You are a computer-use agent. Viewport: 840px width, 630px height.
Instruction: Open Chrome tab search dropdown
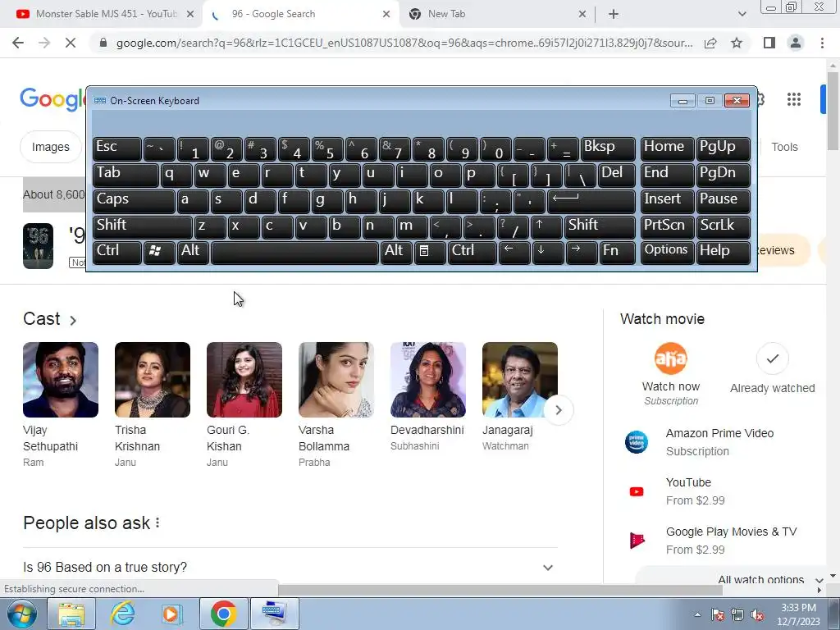click(742, 14)
